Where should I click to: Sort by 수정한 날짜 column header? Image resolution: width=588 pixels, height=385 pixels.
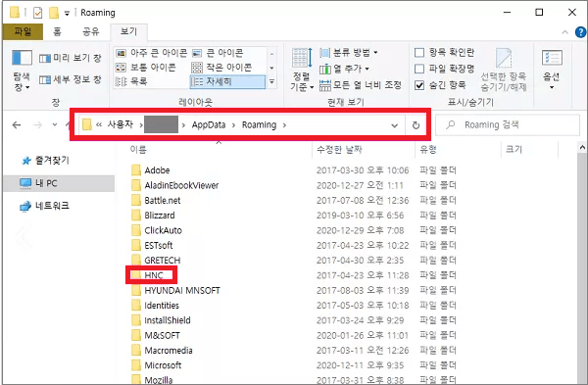point(339,150)
